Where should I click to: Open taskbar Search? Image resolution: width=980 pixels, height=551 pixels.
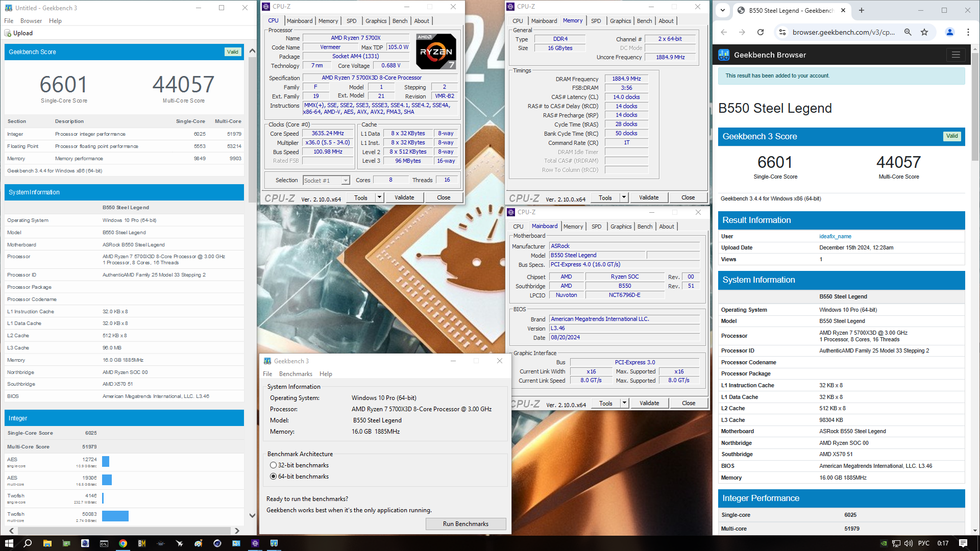(28, 543)
